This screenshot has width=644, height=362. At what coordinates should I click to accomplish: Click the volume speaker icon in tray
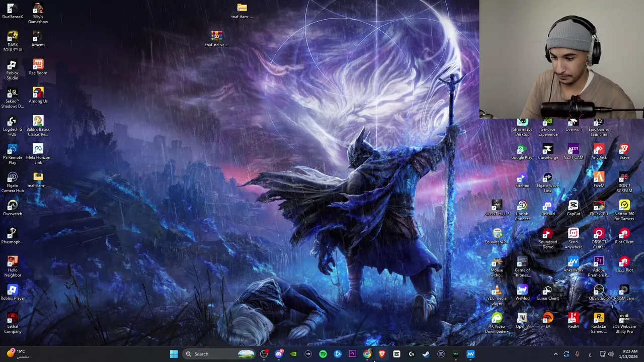pyautogui.click(x=611, y=354)
